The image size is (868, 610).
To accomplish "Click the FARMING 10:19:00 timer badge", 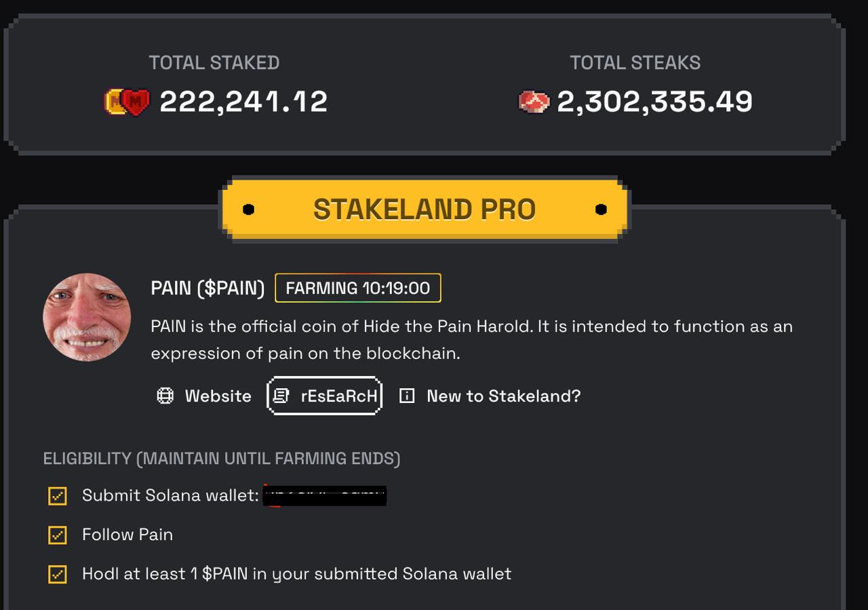I will click(358, 288).
